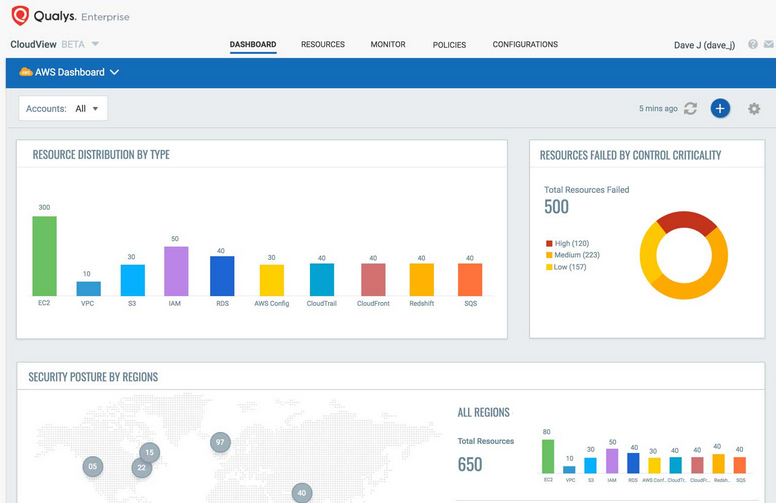Open the Policies tab
The height and width of the screenshot is (503, 776).
(449, 45)
